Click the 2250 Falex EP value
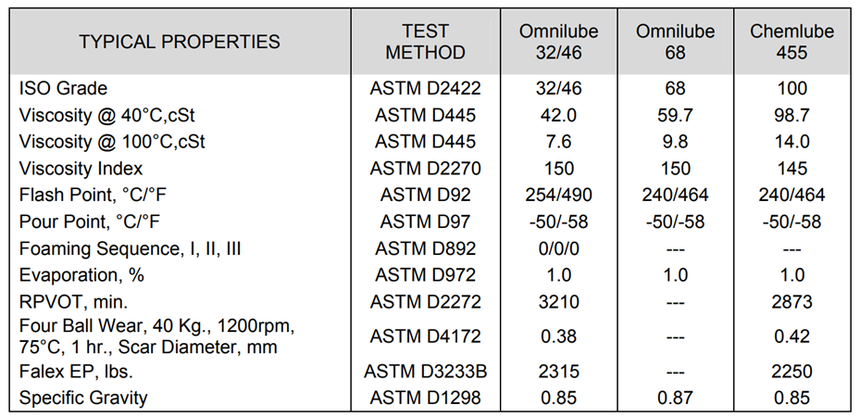The width and height of the screenshot is (860, 418). [792, 371]
